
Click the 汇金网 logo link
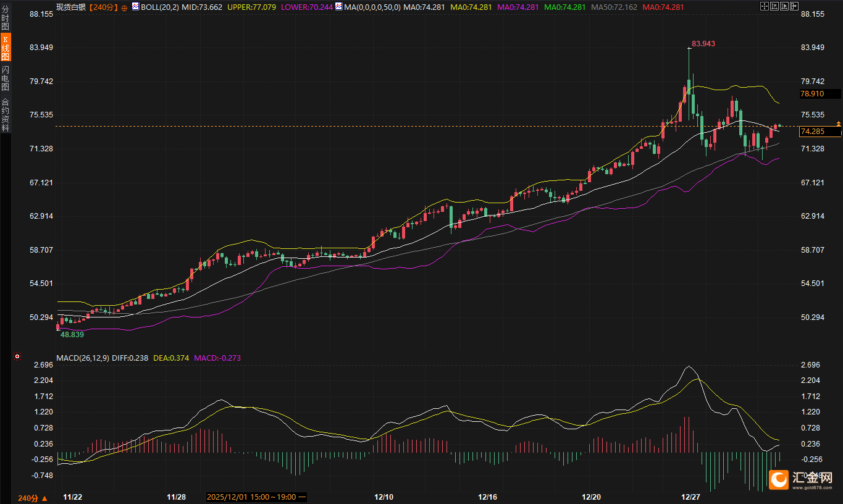click(x=802, y=480)
